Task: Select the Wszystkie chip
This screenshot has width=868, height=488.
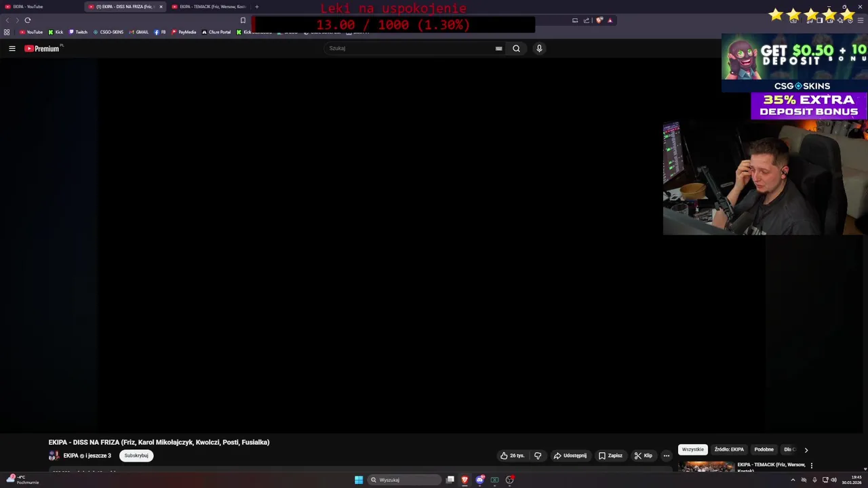Action: 693,449
